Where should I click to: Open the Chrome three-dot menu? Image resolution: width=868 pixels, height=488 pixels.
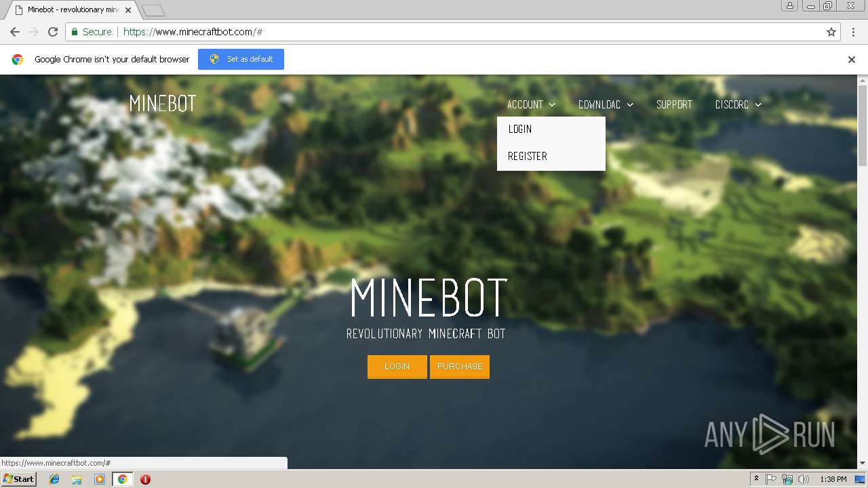pos(853,32)
